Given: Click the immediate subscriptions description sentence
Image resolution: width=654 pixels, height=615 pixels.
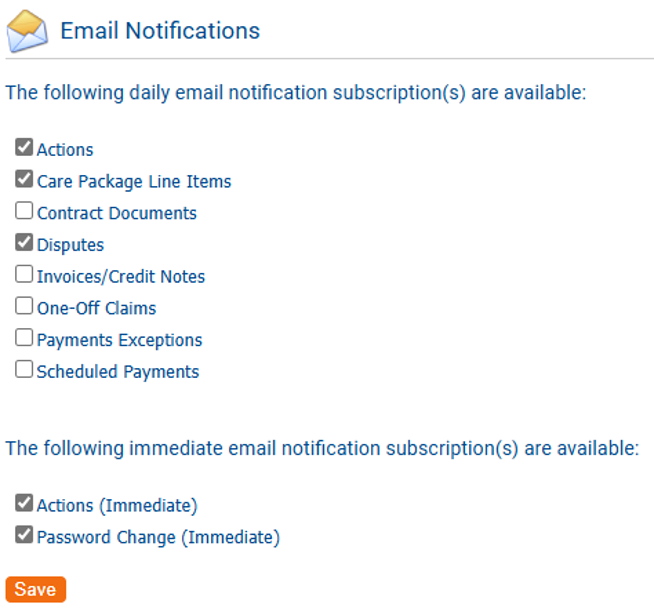Looking at the screenshot, I should pyautogui.click(x=321, y=448).
